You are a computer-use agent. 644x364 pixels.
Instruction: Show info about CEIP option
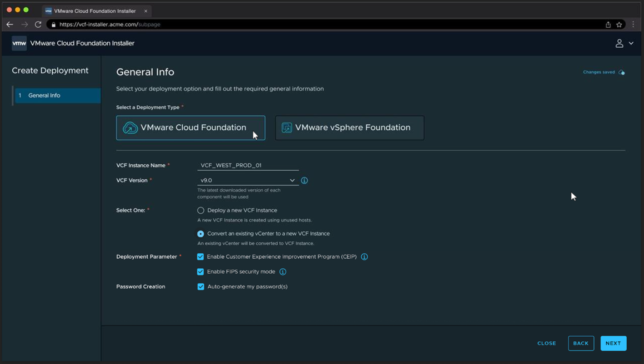(x=364, y=257)
